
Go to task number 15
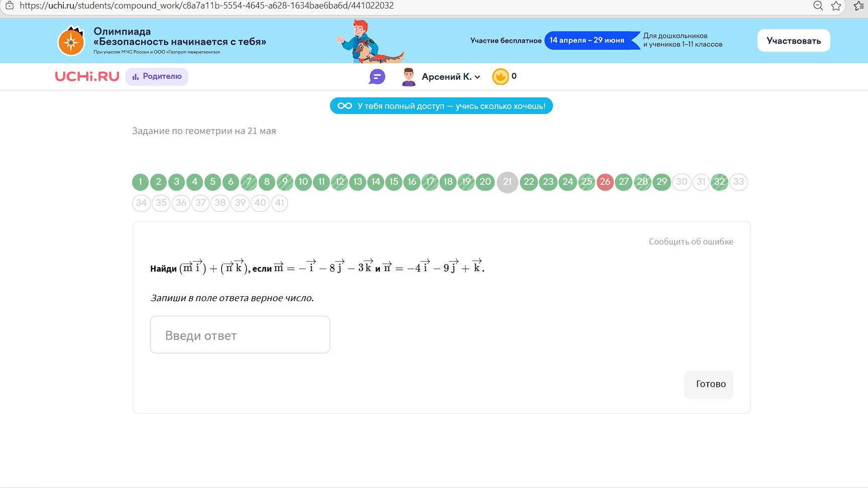(x=394, y=182)
